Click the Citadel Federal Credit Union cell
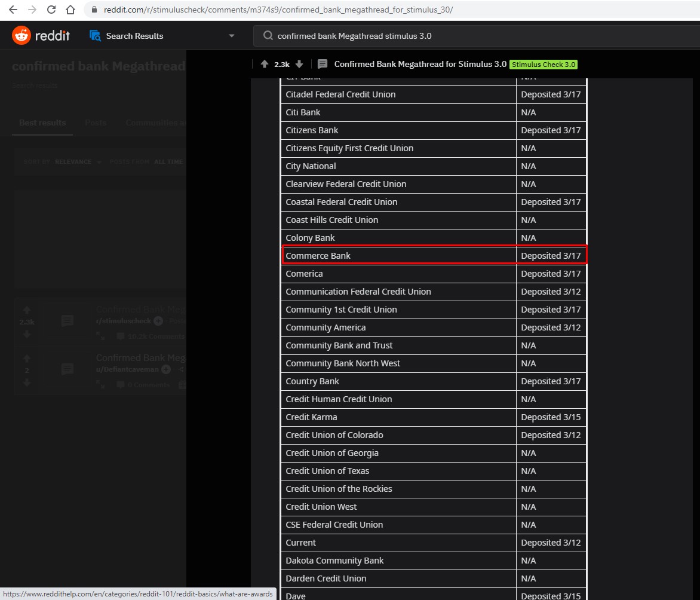 point(398,94)
